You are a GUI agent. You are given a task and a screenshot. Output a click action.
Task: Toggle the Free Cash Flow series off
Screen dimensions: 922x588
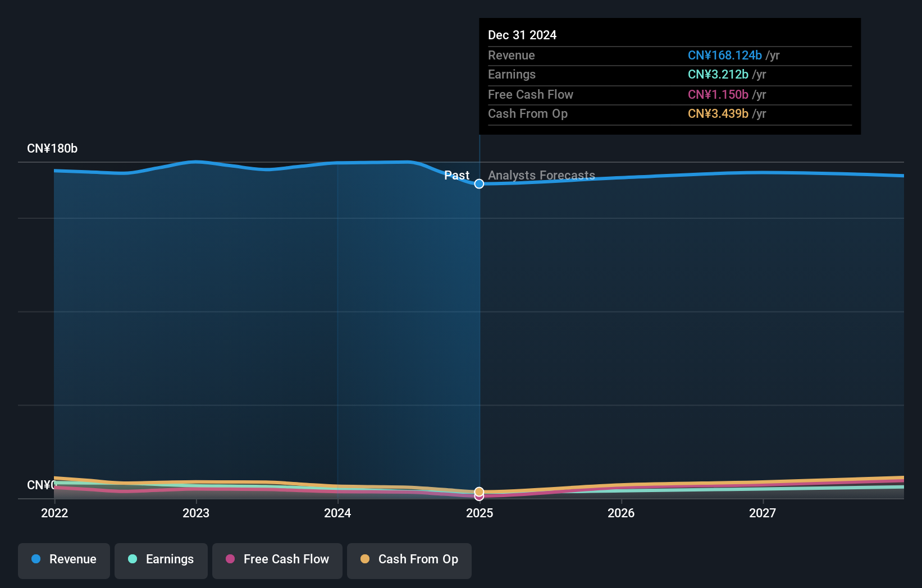pyautogui.click(x=277, y=561)
